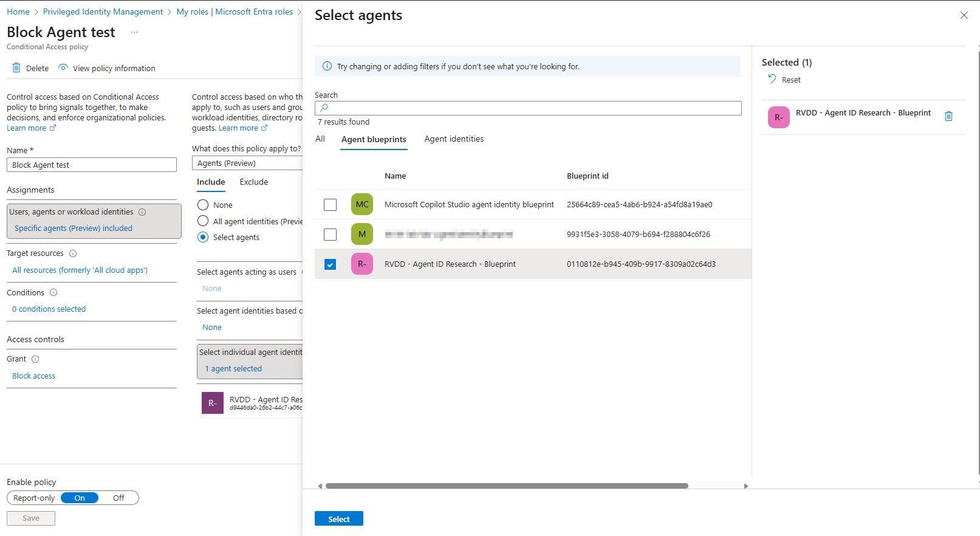Click the blue Select button

point(338,519)
